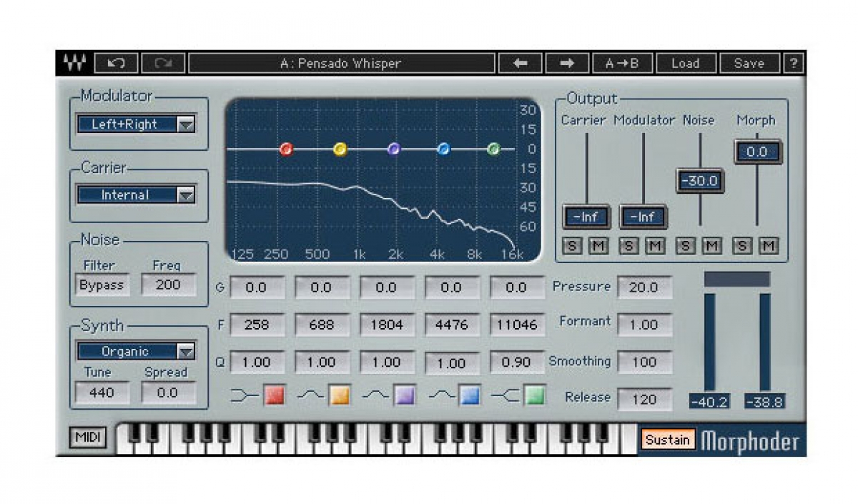The height and width of the screenshot is (504, 858).
Task: Mute the Morph channel
Action: [768, 246]
